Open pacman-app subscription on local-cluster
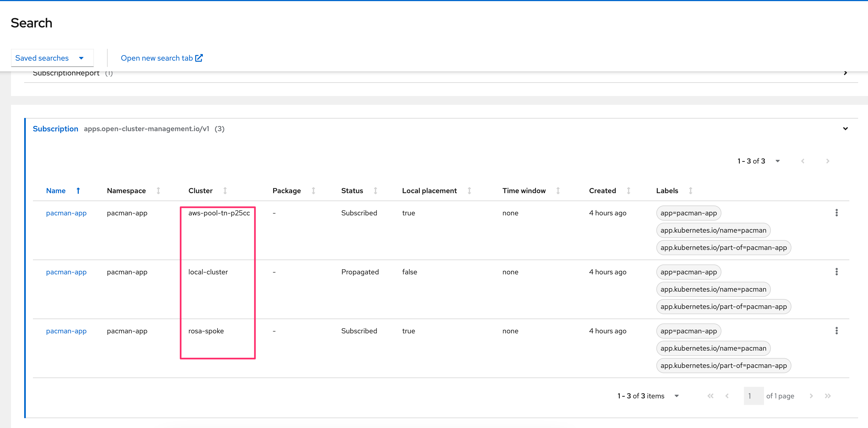868x428 pixels. 66,272
